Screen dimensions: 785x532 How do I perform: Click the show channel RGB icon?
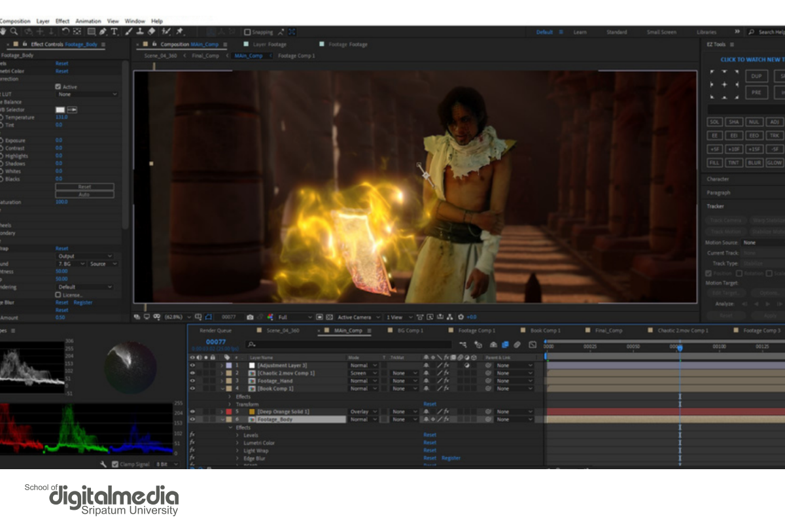tap(270, 317)
